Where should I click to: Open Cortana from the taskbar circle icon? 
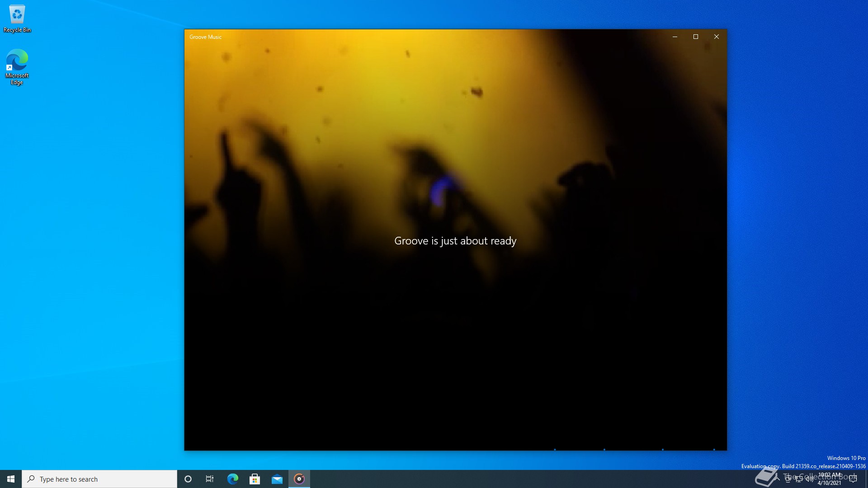click(x=188, y=479)
